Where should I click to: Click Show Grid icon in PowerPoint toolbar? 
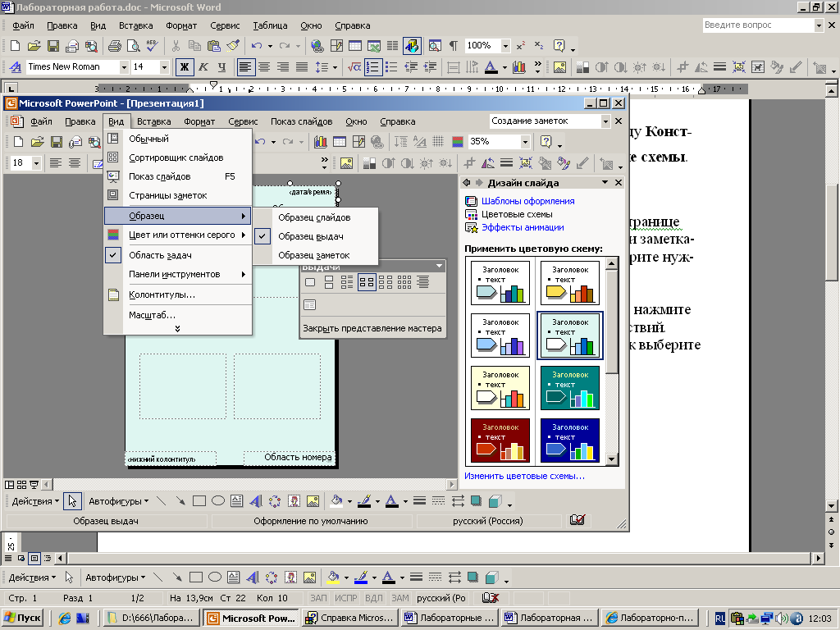click(438, 142)
